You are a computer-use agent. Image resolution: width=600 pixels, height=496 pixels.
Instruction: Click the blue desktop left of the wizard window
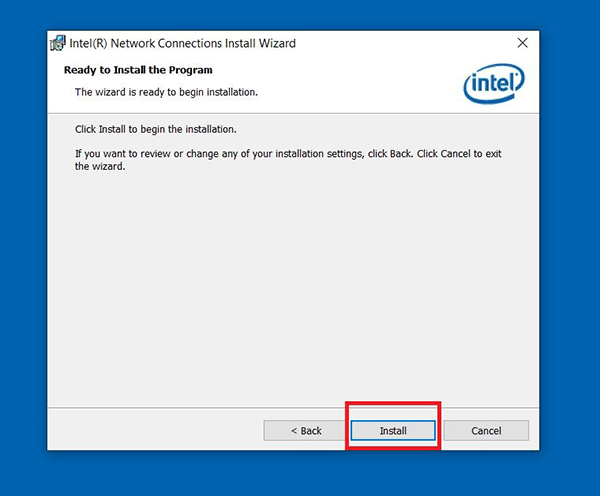tap(23, 248)
